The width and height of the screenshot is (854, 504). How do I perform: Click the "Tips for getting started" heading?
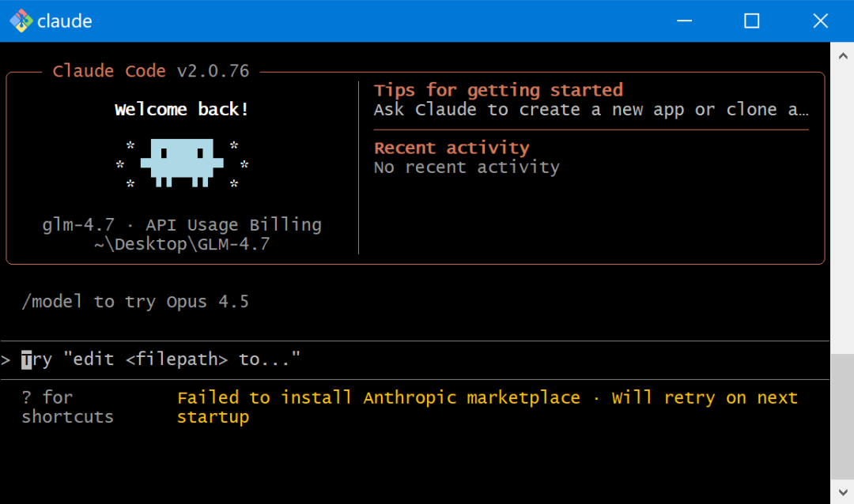point(498,90)
